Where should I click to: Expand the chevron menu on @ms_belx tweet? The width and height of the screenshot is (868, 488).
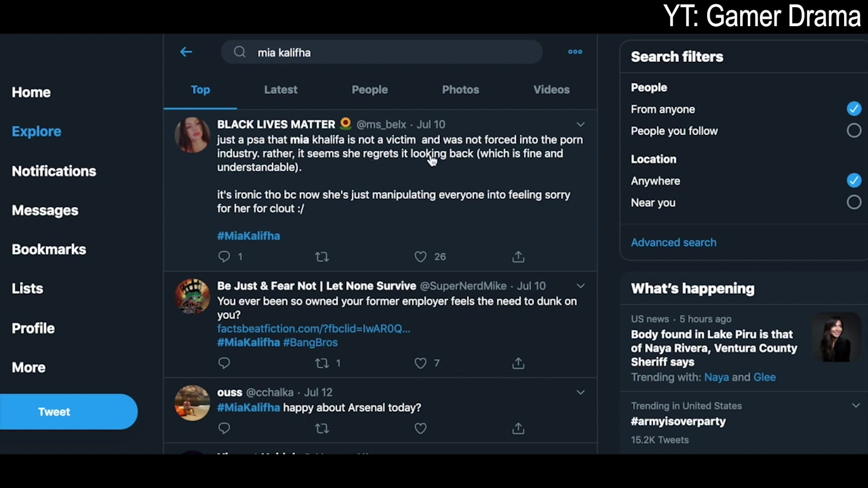(x=580, y=124)
